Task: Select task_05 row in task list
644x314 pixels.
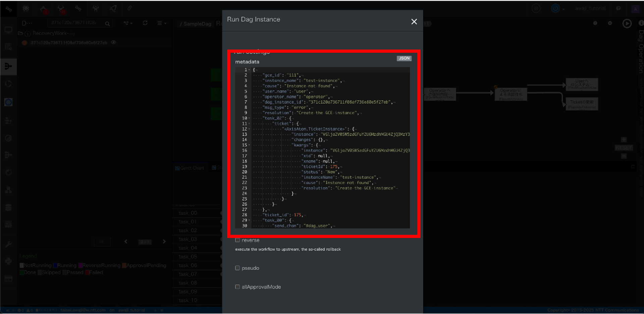Action: pos(188,257)
